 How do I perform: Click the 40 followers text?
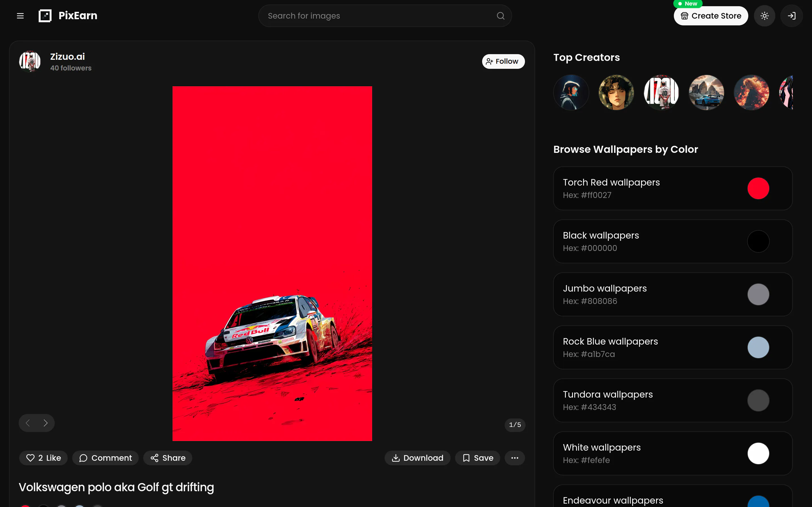[x=71, y=68]
